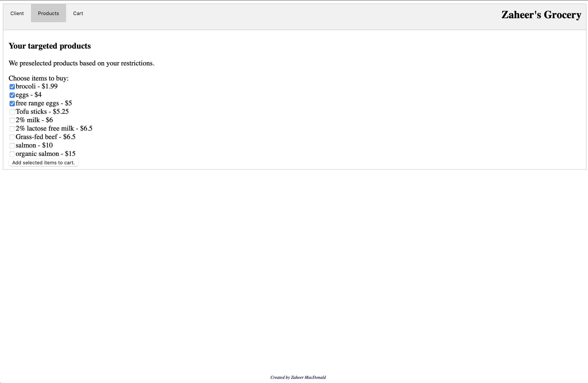Viewport: 588px width, 383px height.
Task: Switch to the Products tab
Action: pyautogui.click(x=48, y=13)
